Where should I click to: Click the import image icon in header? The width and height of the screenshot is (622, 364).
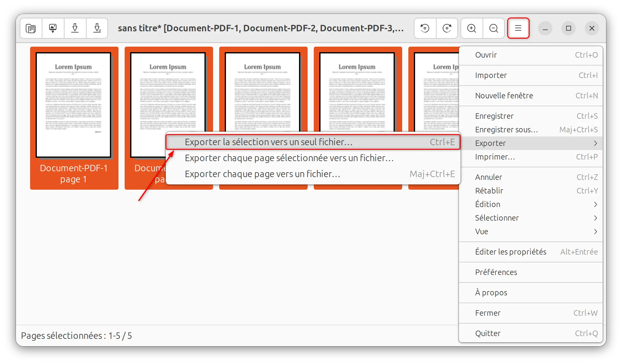pyautogui.click(x=53, y=28)
